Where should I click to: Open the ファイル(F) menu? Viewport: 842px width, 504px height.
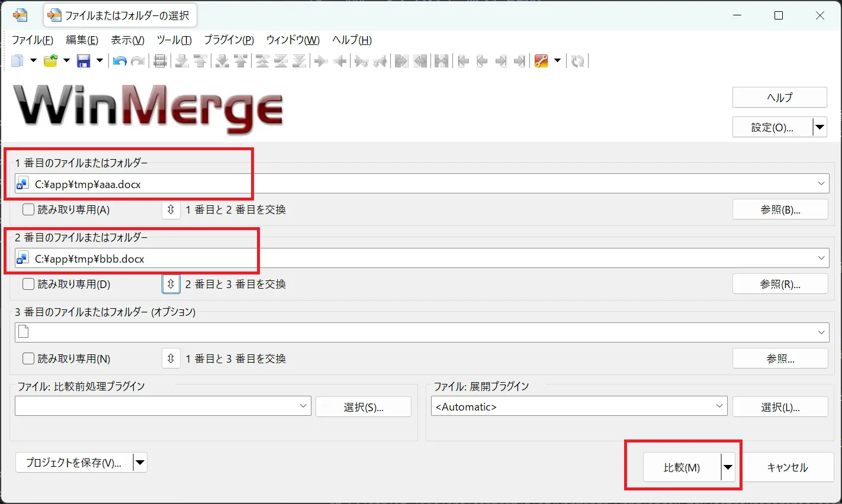point(33,40)
